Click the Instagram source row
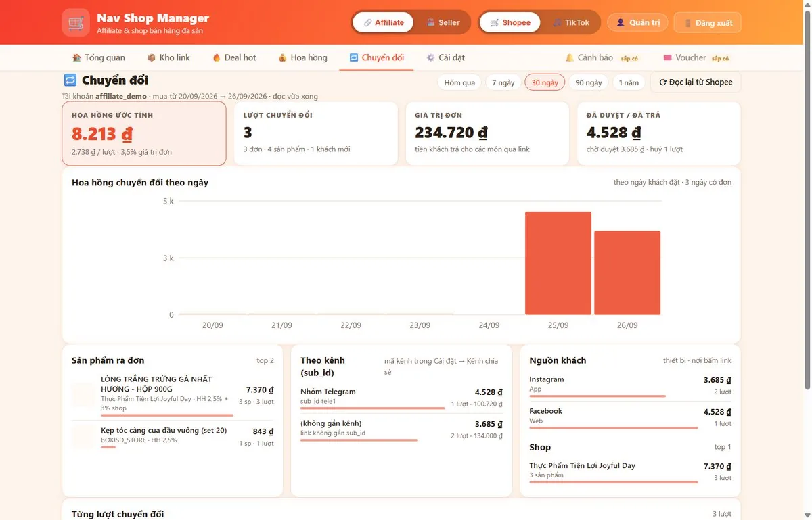The width and height of the screenshot is (812, 520). 630,385
